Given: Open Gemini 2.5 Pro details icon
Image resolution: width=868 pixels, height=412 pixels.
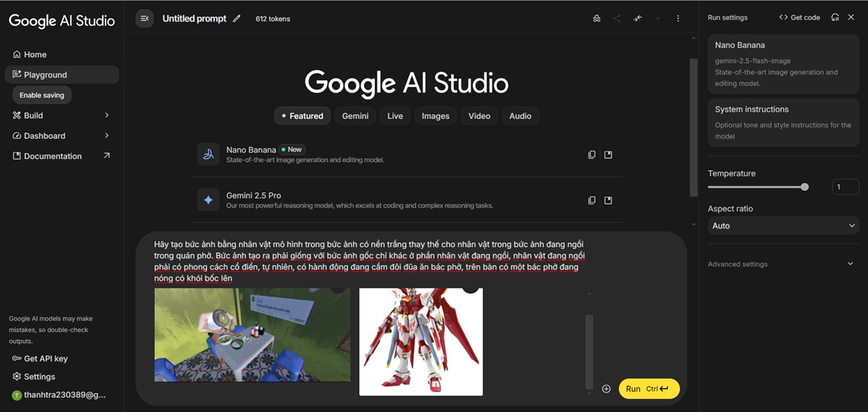Looking at the screenshot, I should (x=608, y=200).
